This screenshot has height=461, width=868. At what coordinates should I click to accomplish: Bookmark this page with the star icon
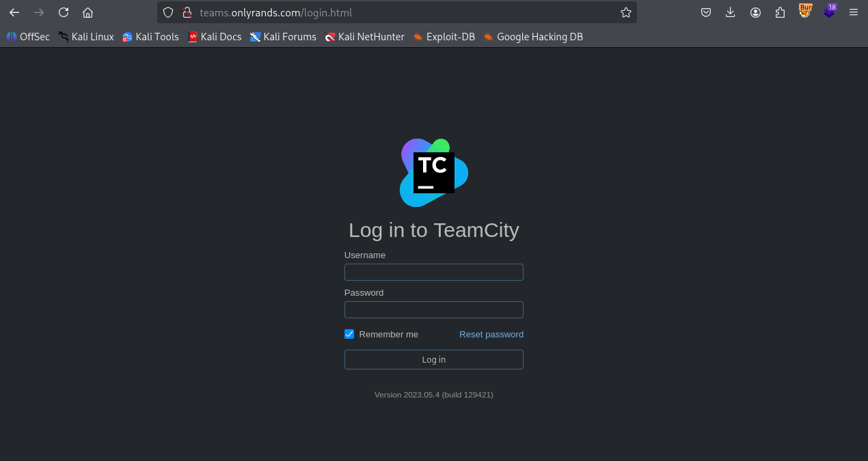(625, 12)
